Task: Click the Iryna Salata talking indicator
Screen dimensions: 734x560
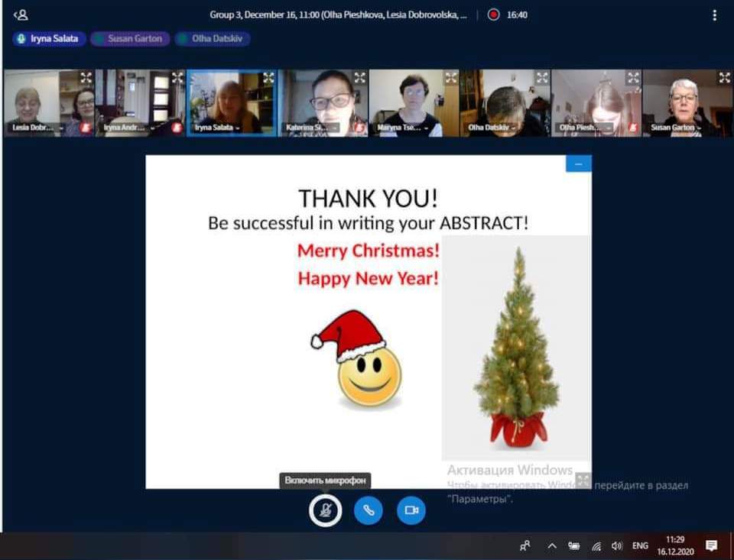Action: pos(47,38)
